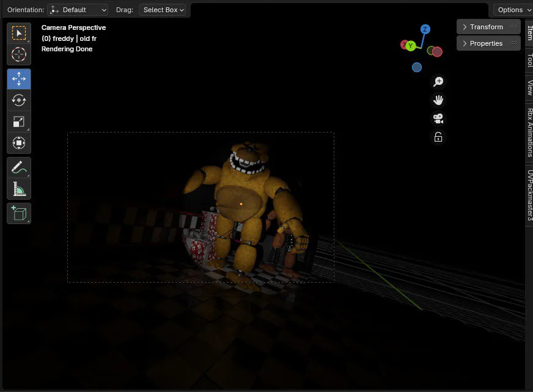Click the green Y axis on gizmo
533x392 pixels.
pos(411,46)
